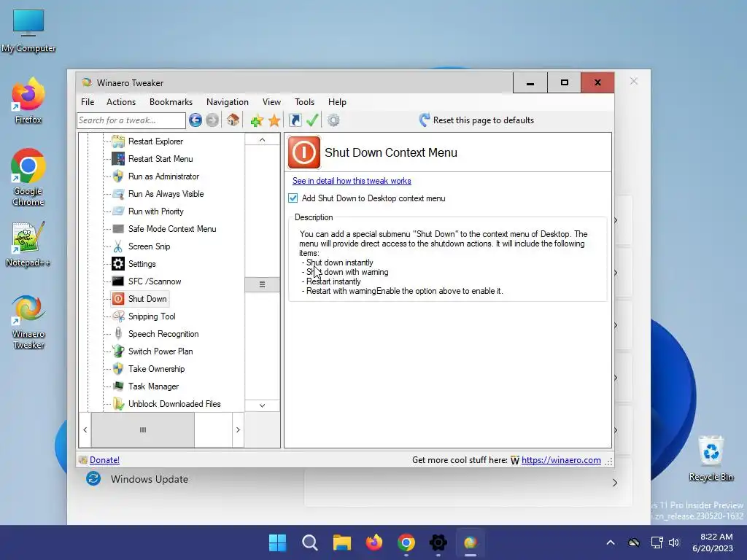Uncheck Add Shut Down to Desktop context menu

click(293, 198)
